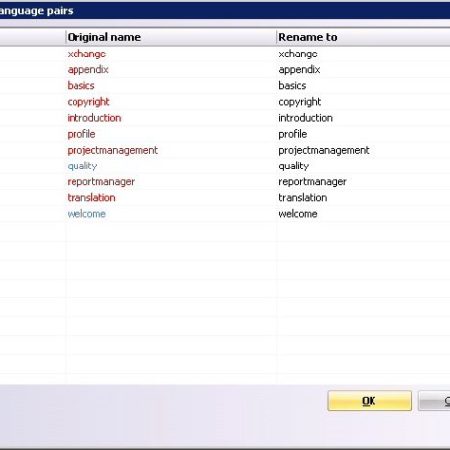Select the projectmanagement original name entry
Screen dimensions: 450x450
tap(113, 150)
